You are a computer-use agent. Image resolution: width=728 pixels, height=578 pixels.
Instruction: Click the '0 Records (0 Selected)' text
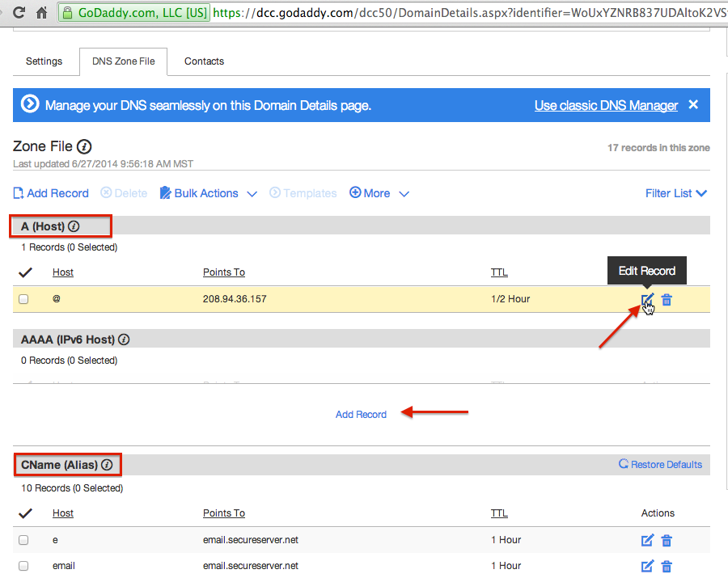pos(70,361)
